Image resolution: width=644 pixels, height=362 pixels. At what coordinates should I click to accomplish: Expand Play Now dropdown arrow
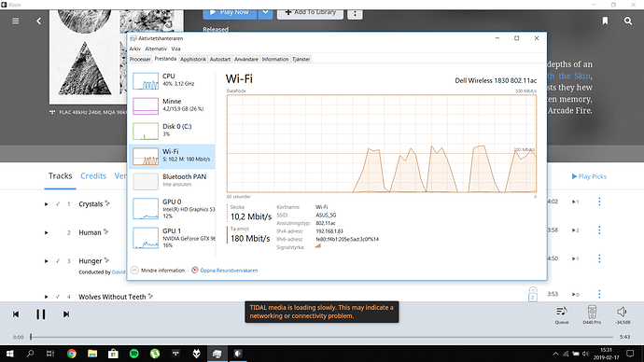(265, 13)
